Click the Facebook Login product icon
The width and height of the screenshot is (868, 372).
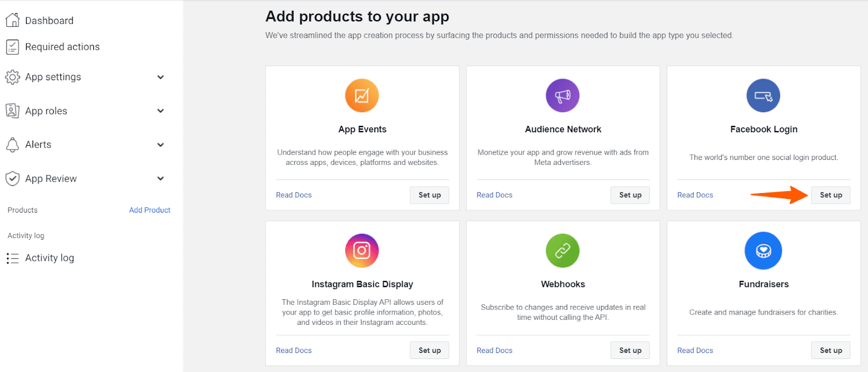pos(763,95)
